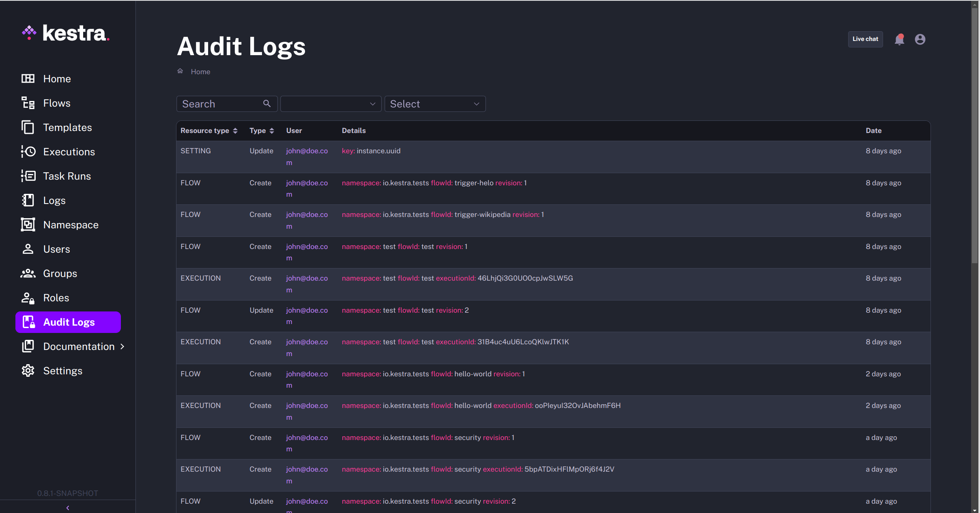Screen dimensions: 980x513
Task: Click the Namespace sidebar icon
Action: coord(28,225)
